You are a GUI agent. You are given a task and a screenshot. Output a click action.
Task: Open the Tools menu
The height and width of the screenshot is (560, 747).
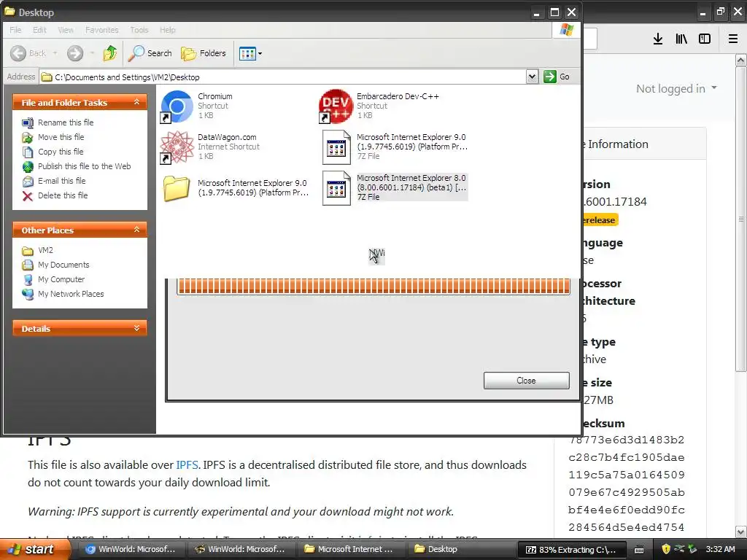point(139,30)
